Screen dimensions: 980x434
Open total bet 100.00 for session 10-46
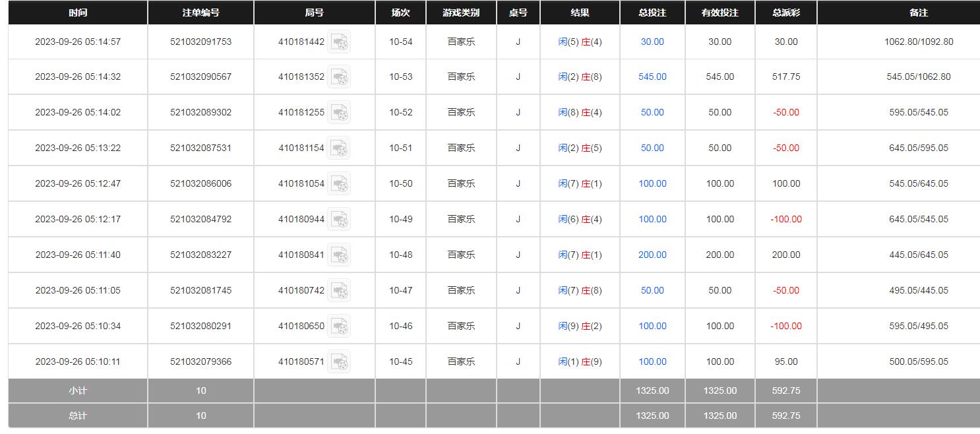[652, 326]
